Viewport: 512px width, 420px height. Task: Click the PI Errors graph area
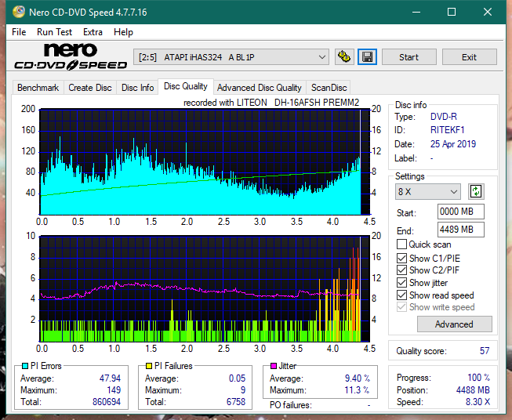click(205, 162)
